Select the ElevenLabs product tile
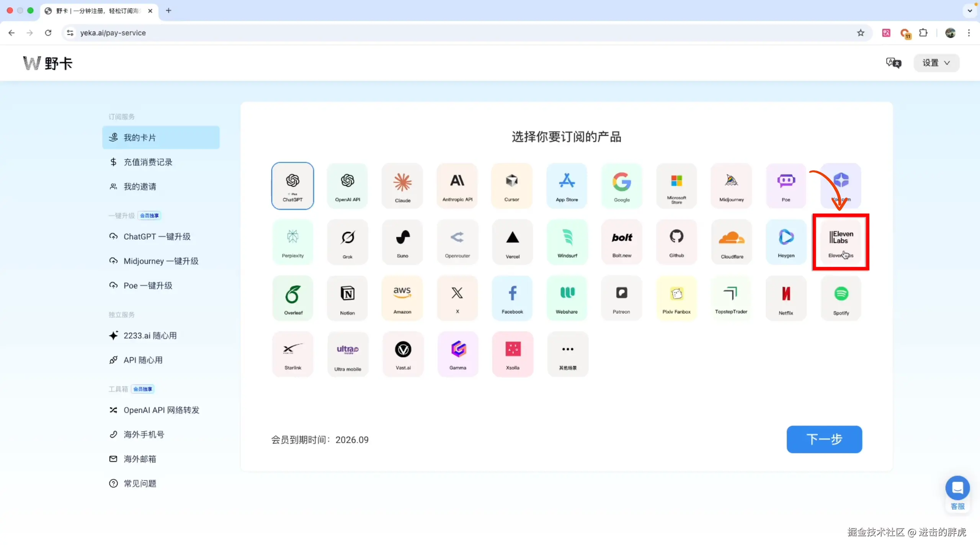The height and width of the screenshot is (551, 980). pos(841,242)
